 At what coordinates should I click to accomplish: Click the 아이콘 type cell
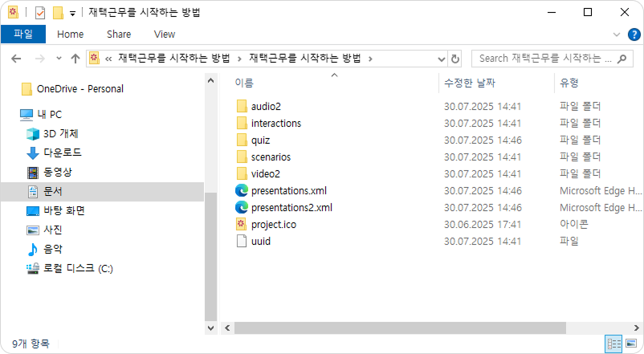(x=574, y=224)
